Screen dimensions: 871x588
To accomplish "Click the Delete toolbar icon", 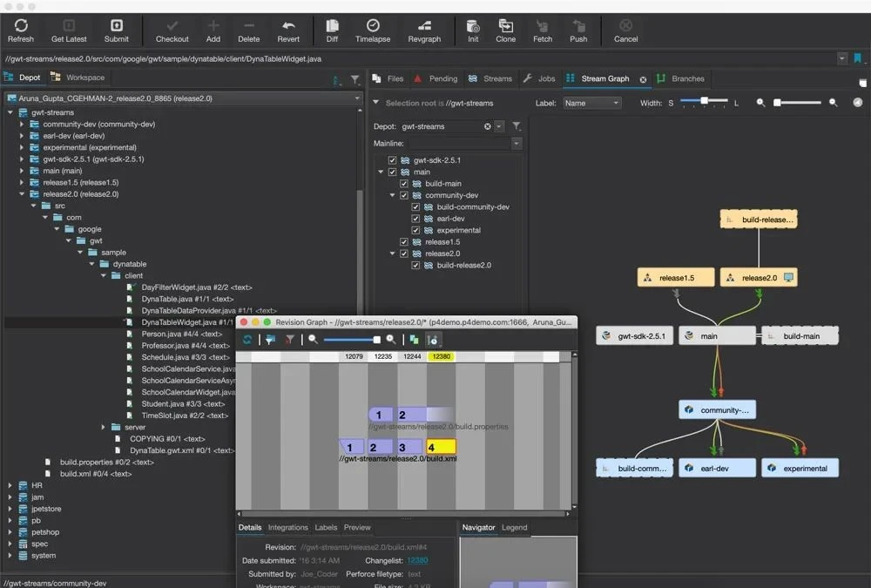I will (x=249, y=30).
